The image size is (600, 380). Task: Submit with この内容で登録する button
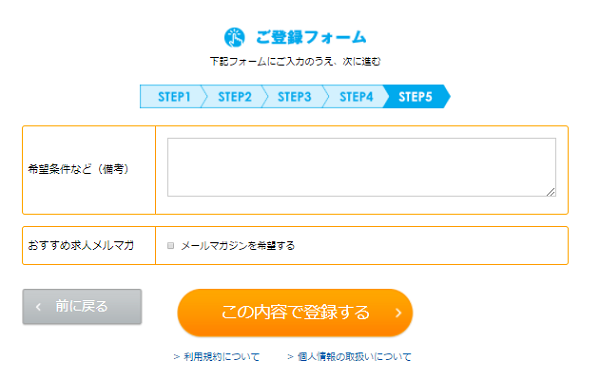click(x=295, y=313)
